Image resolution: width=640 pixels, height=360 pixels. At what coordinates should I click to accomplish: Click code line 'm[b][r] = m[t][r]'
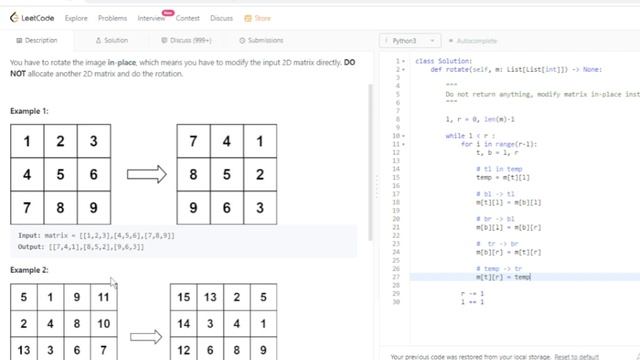(509, 252)
